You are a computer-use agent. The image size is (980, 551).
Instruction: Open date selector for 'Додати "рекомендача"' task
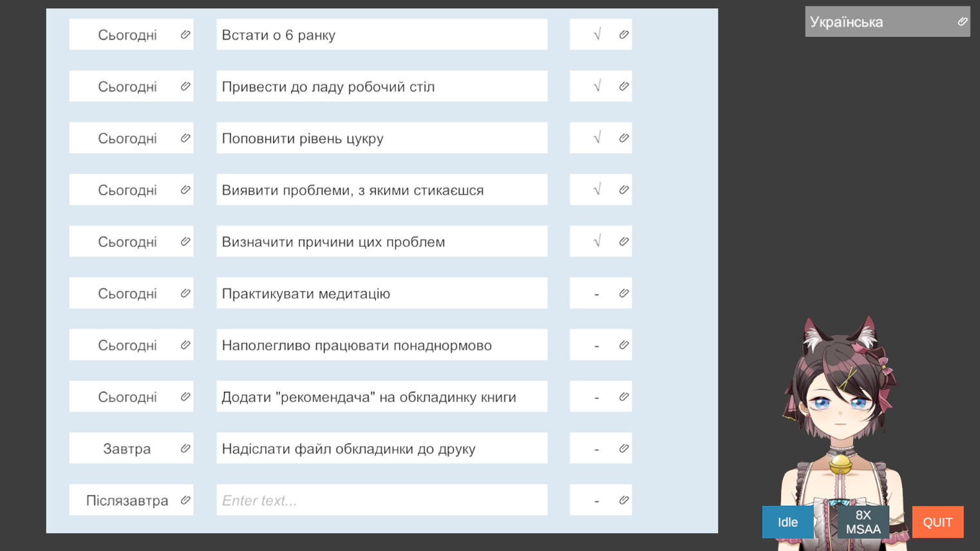tap(127, 397)
